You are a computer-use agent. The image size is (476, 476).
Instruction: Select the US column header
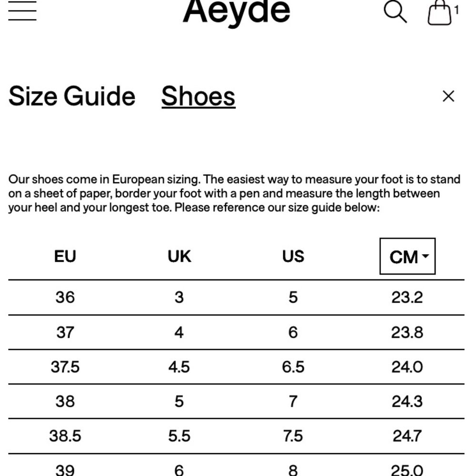click(x=293, y=257)
